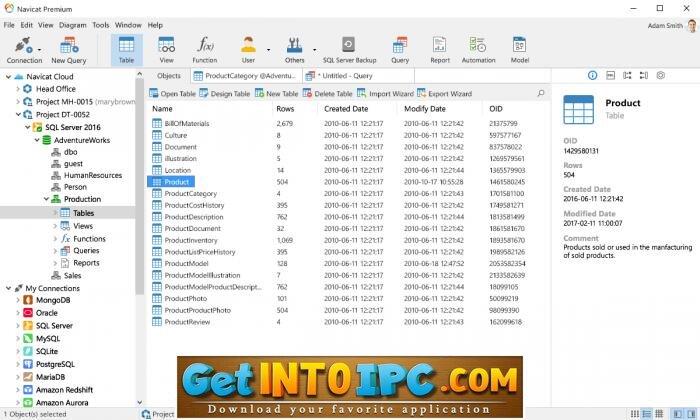Click the Project item in status bar
Image resolution: width=700 pixels, height=420 pixels.
(158, 414)
